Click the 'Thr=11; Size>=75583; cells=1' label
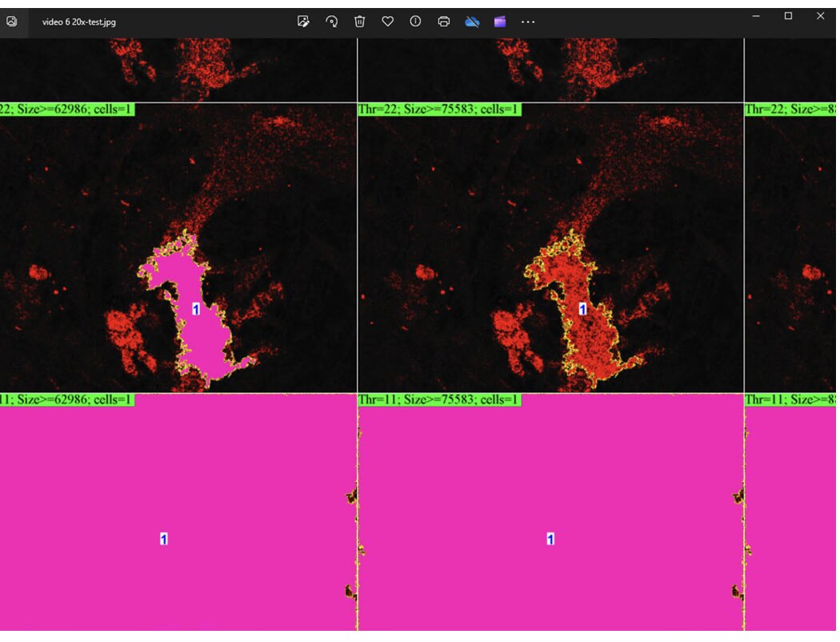The width and height of the screenshot is (840, 642). point(439,399)
